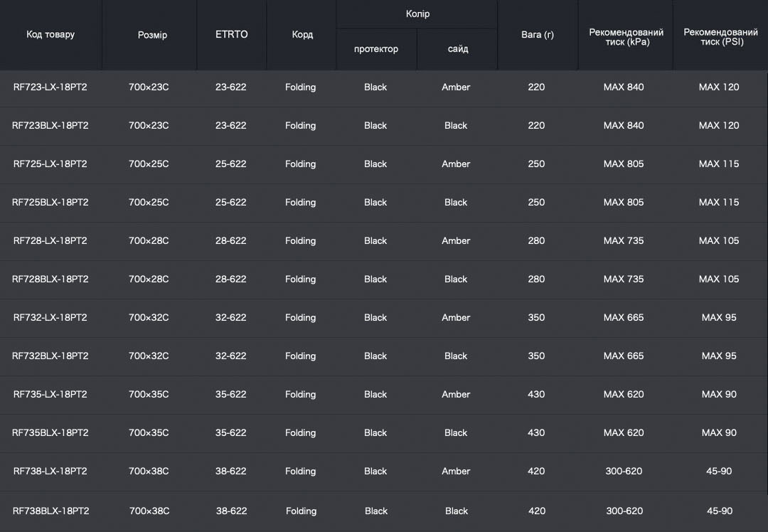Click the 700×32C size in RF732-LX-18PT2 row

[x=149, y=318]
